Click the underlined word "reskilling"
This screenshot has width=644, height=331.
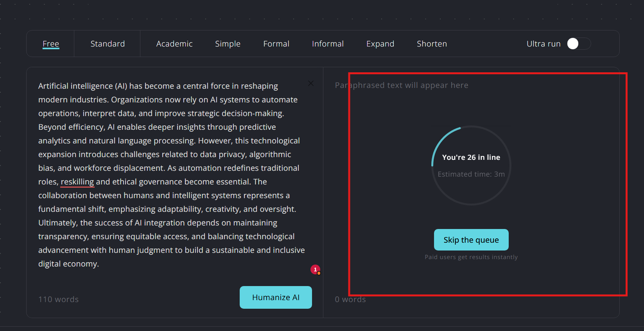(x=77, y=182)
